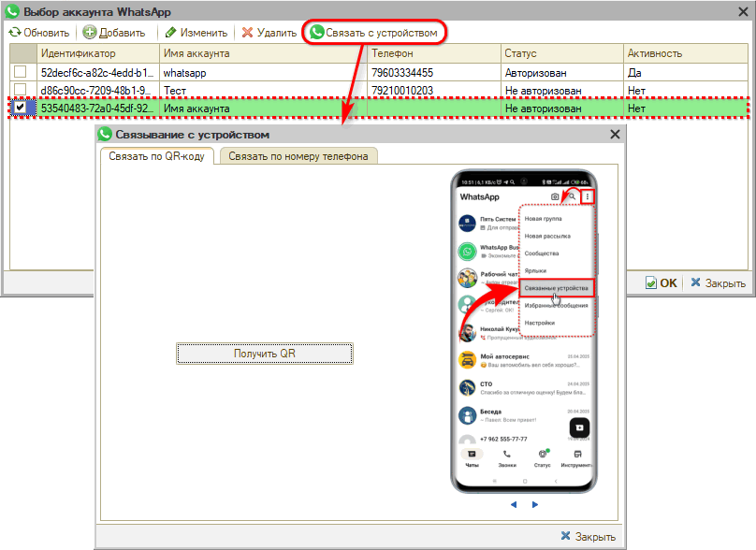
Task: Tick the checkbox for the whatsapp account row
Action: 20,72
